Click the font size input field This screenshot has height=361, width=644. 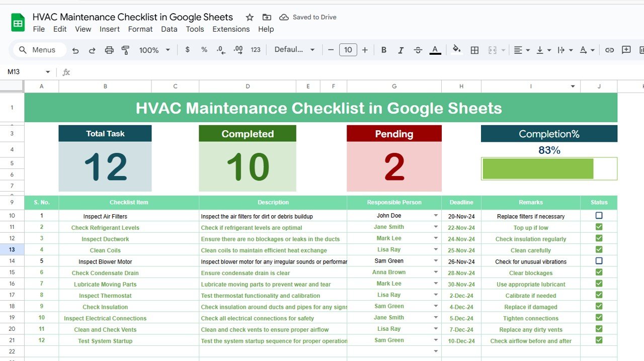(x=348, y=50)
